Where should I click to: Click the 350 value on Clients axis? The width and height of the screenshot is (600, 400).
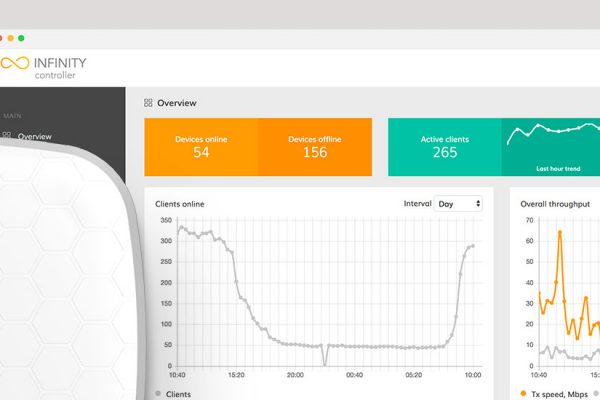click(x=166, y=220)
